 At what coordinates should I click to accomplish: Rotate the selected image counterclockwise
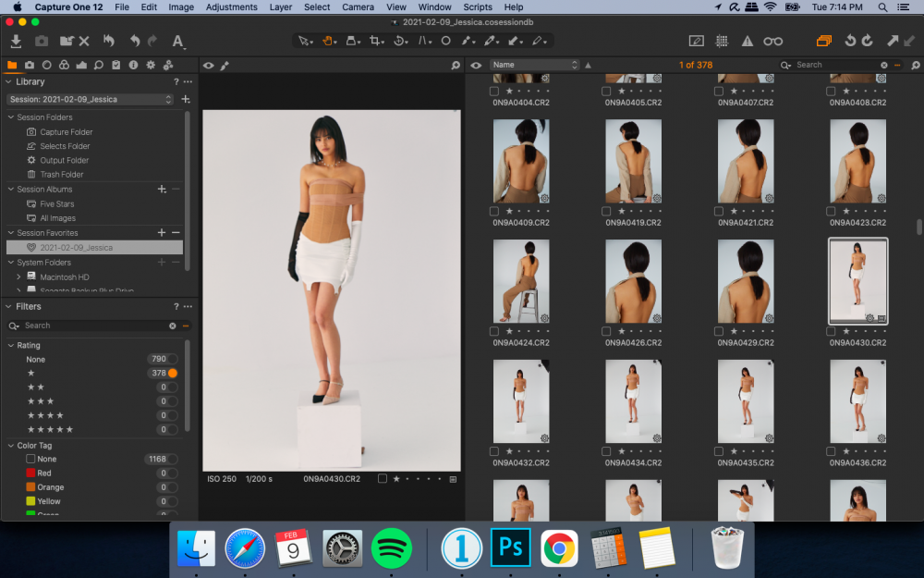pyautogui.click(x=851, y=41)
